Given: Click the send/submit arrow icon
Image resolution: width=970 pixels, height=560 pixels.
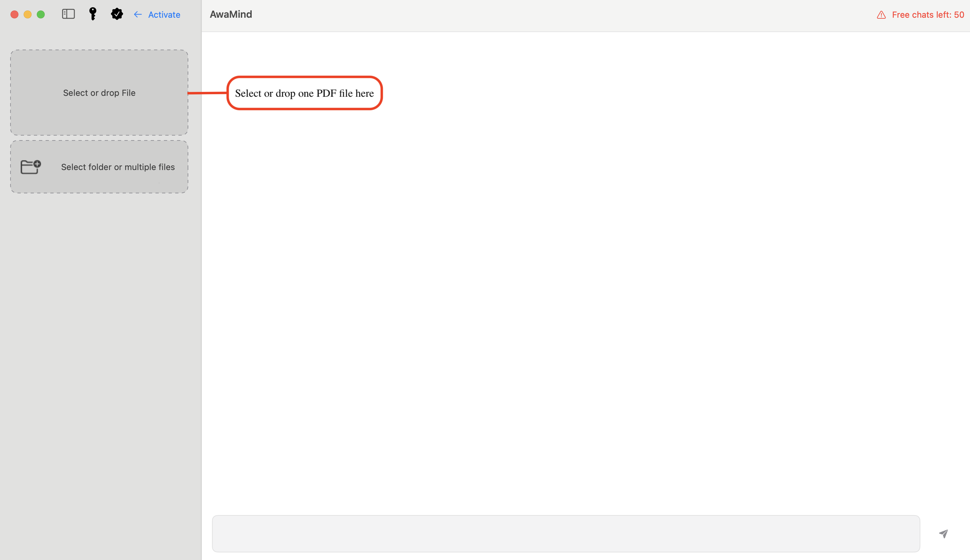Looking at the screenshot, I should tap(945, 533).
